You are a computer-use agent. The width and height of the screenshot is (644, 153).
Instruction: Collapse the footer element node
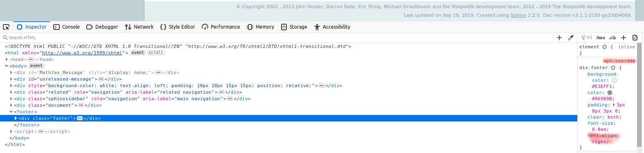point(11,112)
